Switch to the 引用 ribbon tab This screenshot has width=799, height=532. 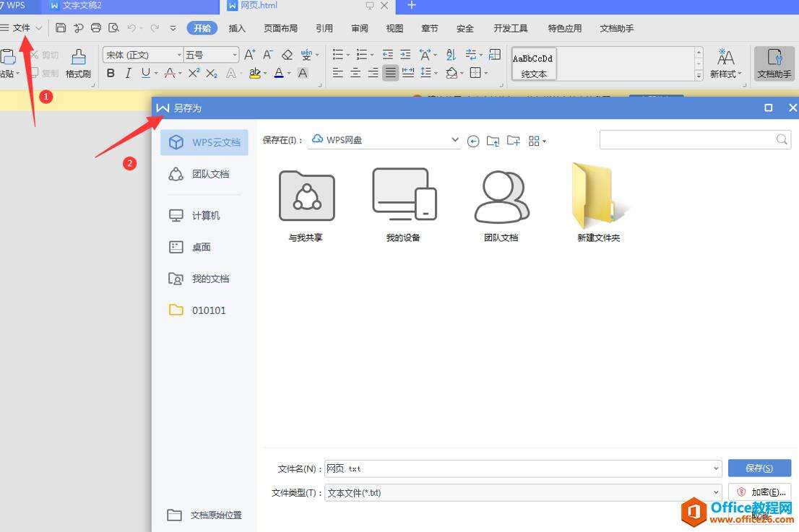click(x=324, y=28)
